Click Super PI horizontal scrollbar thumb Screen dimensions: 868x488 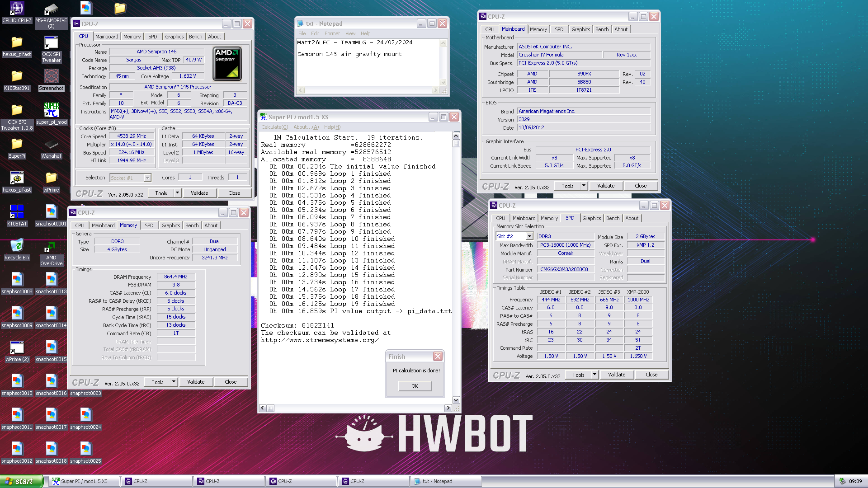pyautogui.click(x=270, y=408)
